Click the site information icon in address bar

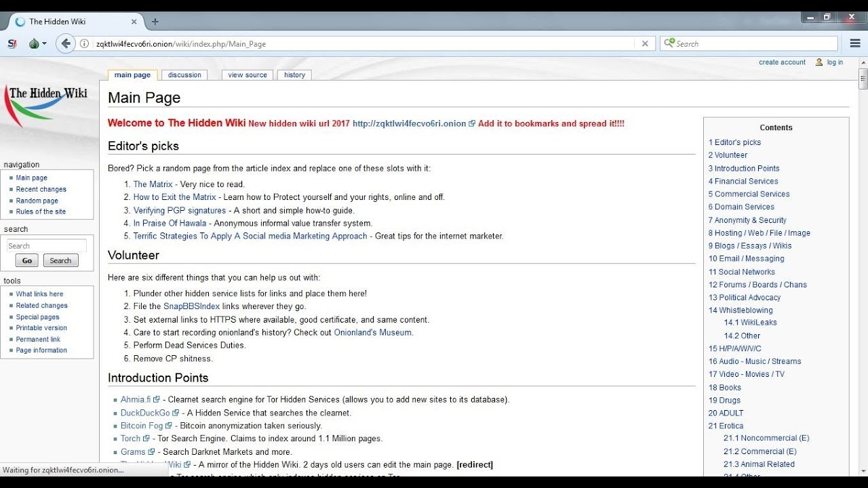coord(85,43)
